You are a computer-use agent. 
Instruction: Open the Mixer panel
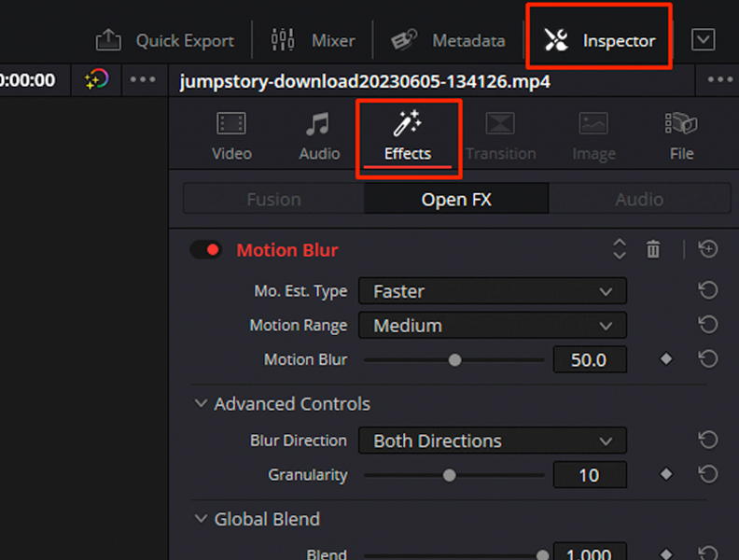[x=313, y=40]
